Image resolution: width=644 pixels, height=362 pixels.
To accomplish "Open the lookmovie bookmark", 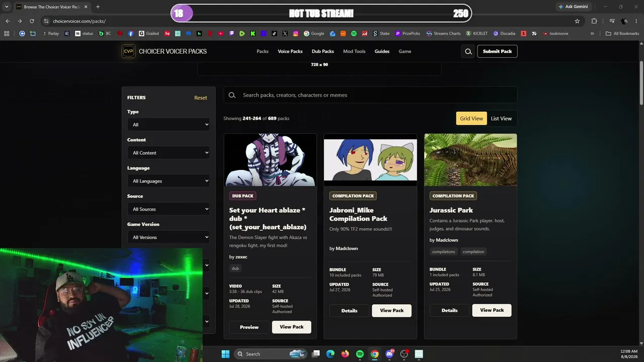I will 555,34.
